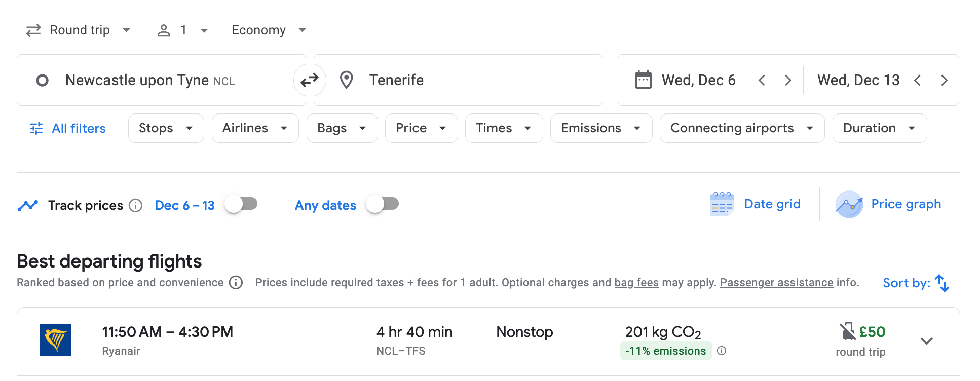
Task: Open the Airlines filter menu
Action: click(x=255, y=128)
